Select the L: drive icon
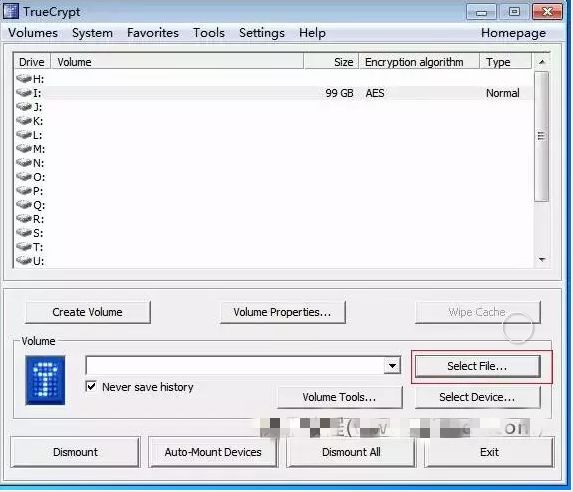The width and height of the screenshot is (573, 492). coord(24,135)
